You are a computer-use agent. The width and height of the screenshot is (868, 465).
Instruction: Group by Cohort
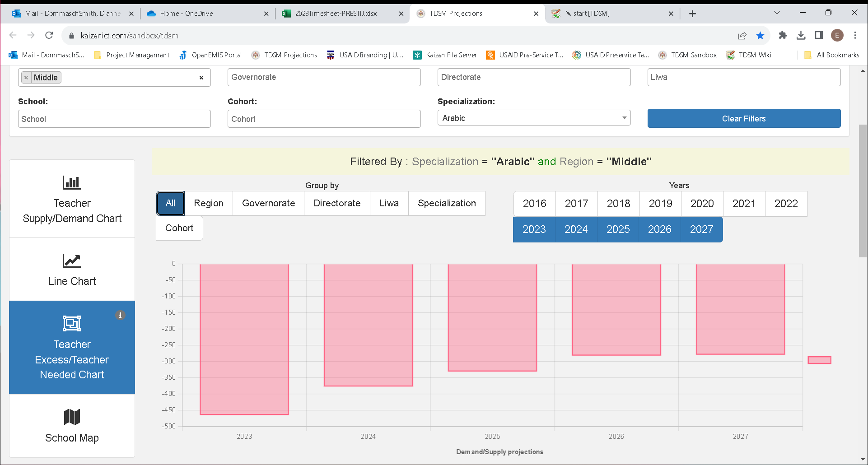(179, 228)
